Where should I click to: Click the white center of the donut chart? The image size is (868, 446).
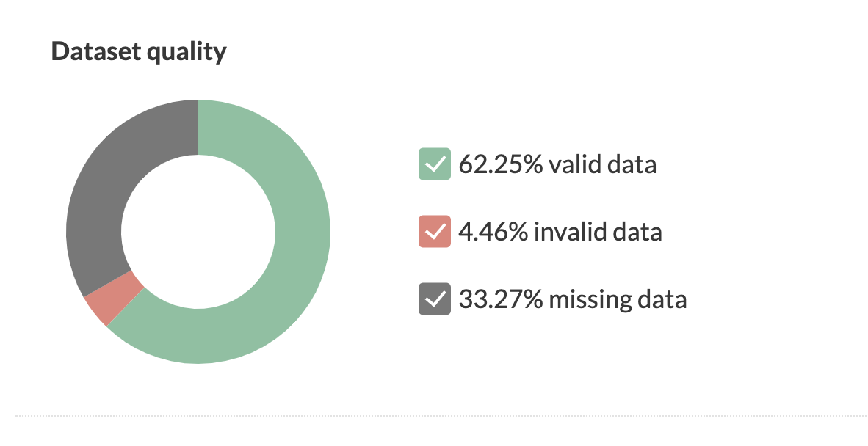(x=198, y=232)
